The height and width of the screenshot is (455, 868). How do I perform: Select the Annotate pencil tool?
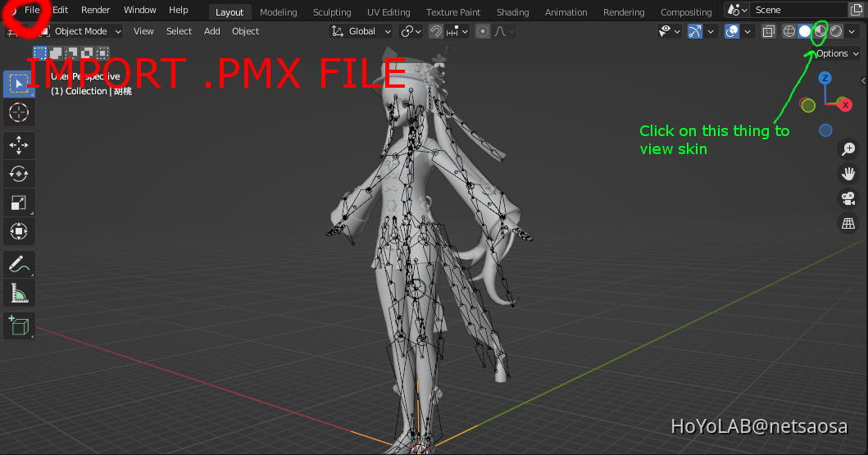(18, 264)
